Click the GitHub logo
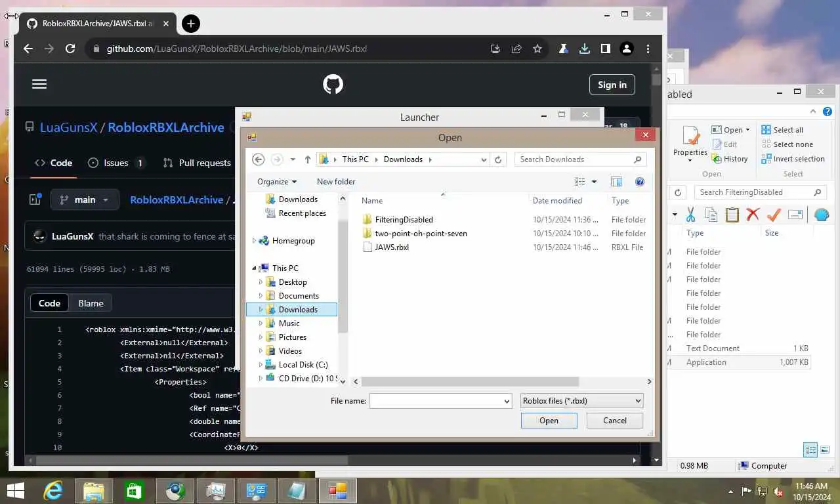Screen dimensions: 840x504 coord(333,84)
